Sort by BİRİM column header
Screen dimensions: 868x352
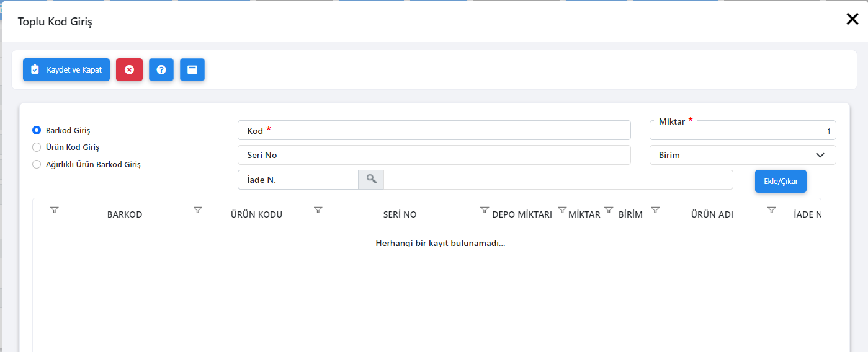click(x=630, y=214)
